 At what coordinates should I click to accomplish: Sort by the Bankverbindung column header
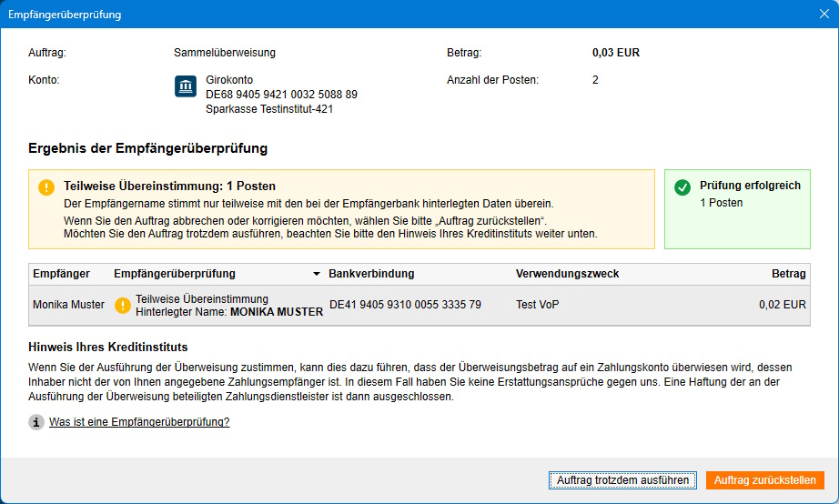point(371,274)
